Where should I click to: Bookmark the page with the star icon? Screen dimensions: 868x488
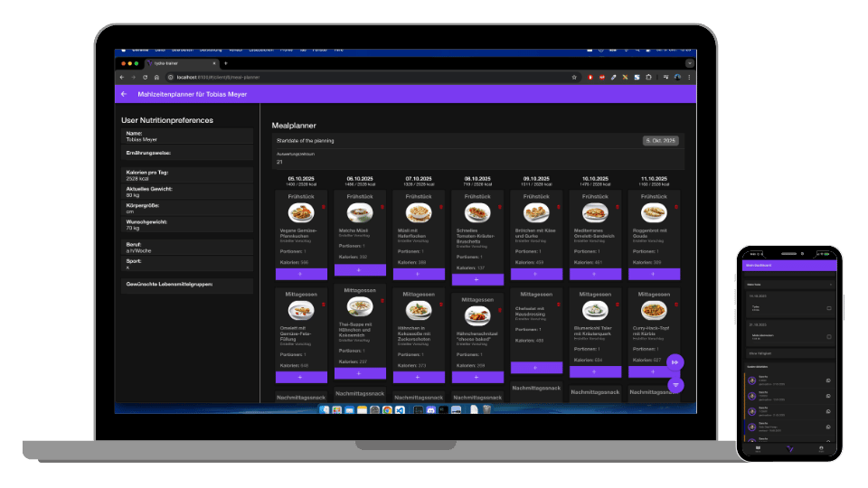click(574, 78)
